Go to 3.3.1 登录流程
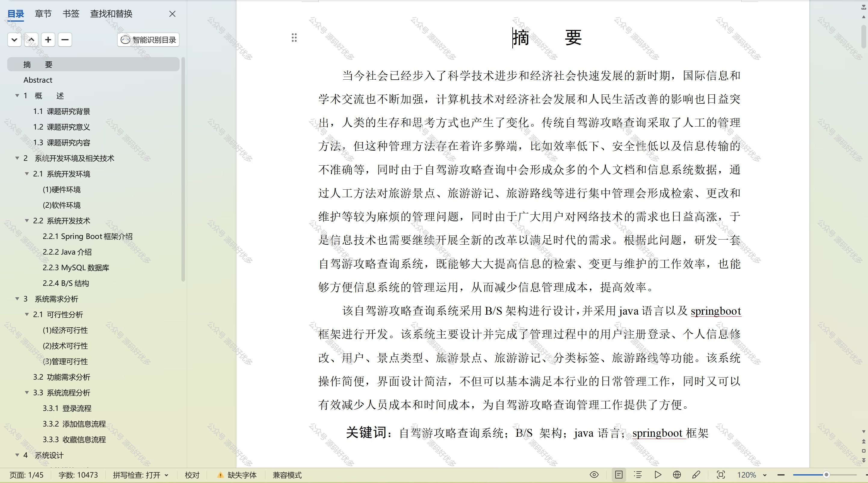 pyautogui.click(x=67, y=408)
